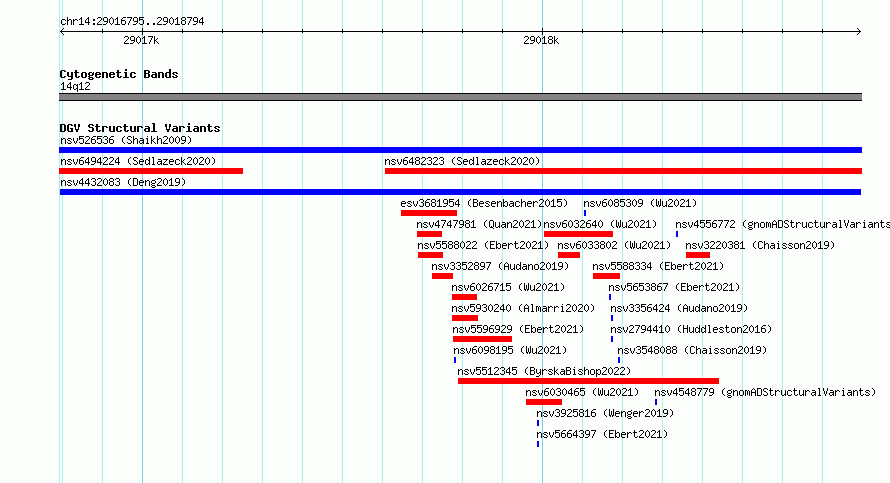Click nsv5930240 (Almarri2020) label
The image size is (890, 483).
[x=523, y=308]
